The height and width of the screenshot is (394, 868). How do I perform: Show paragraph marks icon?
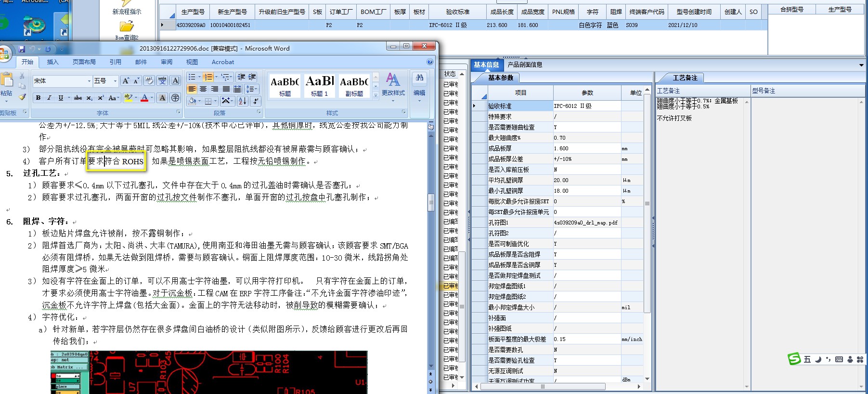(256, 101)
